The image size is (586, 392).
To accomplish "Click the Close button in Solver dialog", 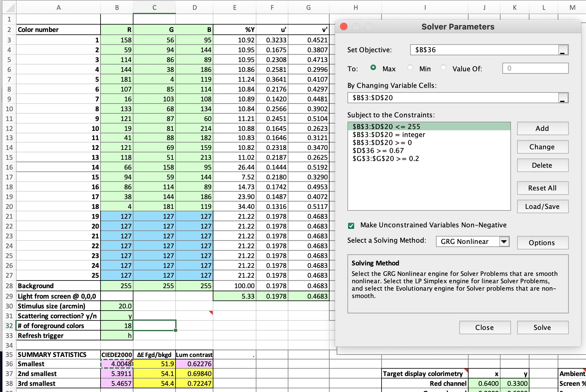I will (485, 327).
